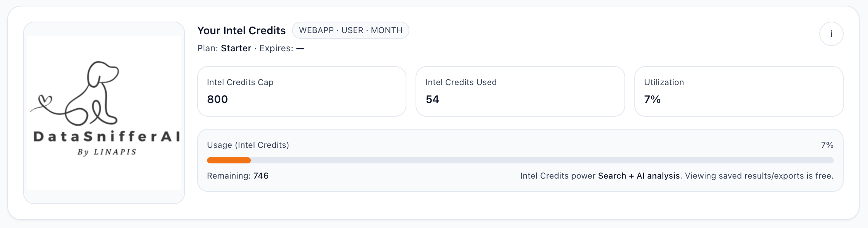Click the Your Intel Credits heading

[241, 30]
